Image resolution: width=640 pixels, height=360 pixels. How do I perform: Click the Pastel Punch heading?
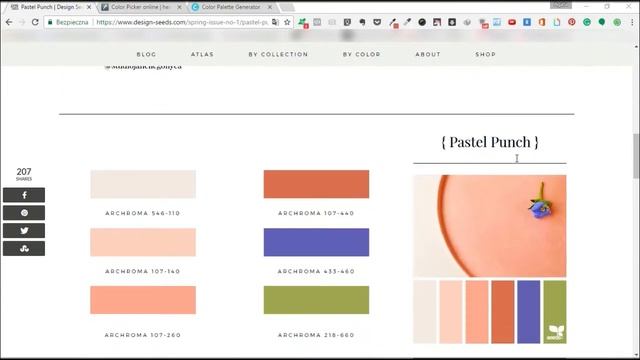click(x=490, y=142)
